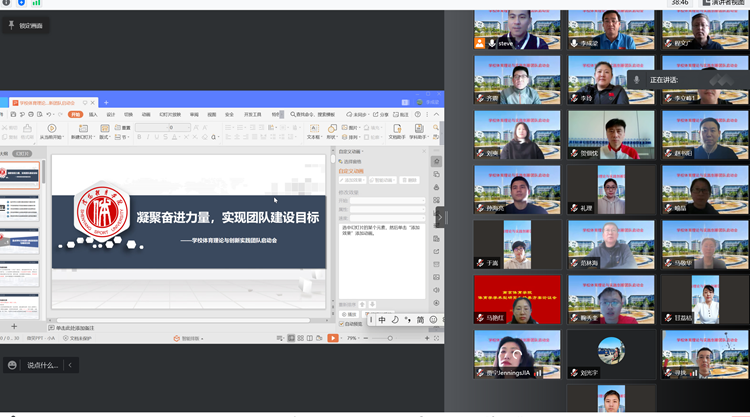Open the 设计 ribbon tab
The height and width of the screenshot is (417, 750).
pos(111,115)
